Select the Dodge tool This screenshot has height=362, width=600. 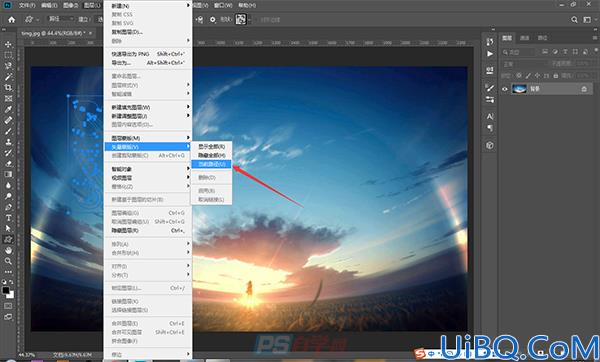click(x=8, y=196)
